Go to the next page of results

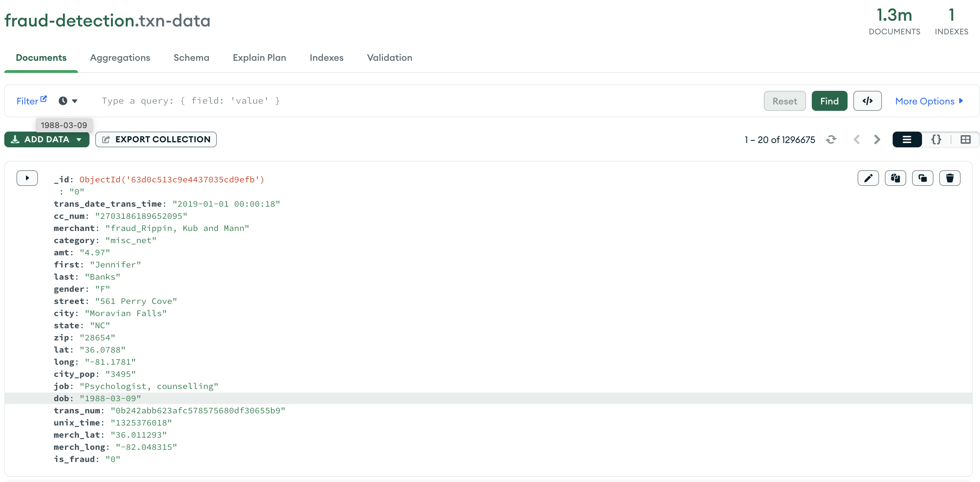[877, 139]
